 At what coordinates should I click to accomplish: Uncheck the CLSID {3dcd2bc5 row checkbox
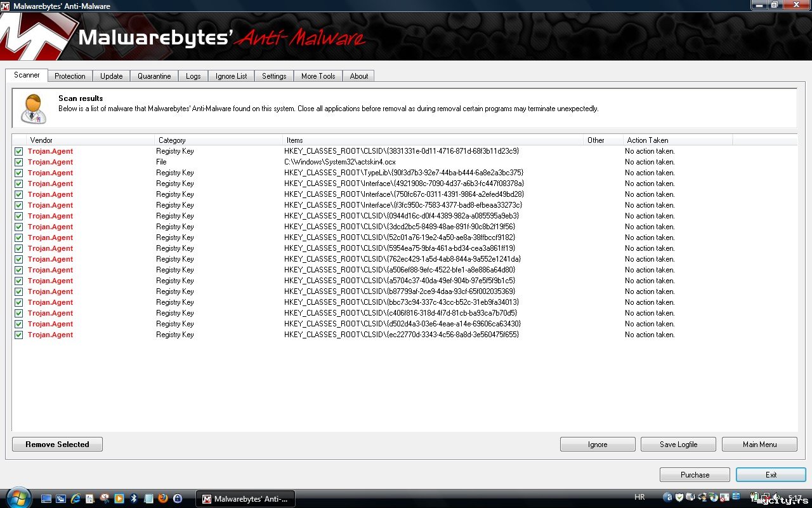19,227
